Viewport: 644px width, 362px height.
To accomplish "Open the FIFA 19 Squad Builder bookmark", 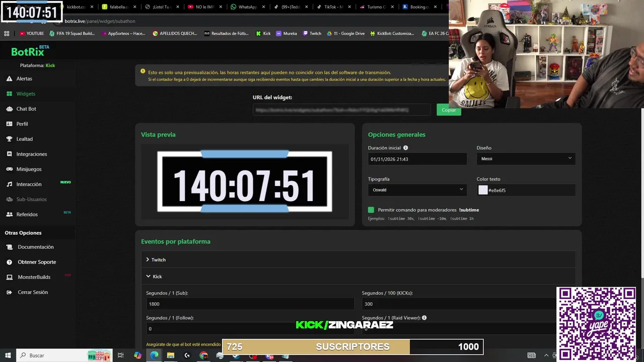I will point(72,33).
